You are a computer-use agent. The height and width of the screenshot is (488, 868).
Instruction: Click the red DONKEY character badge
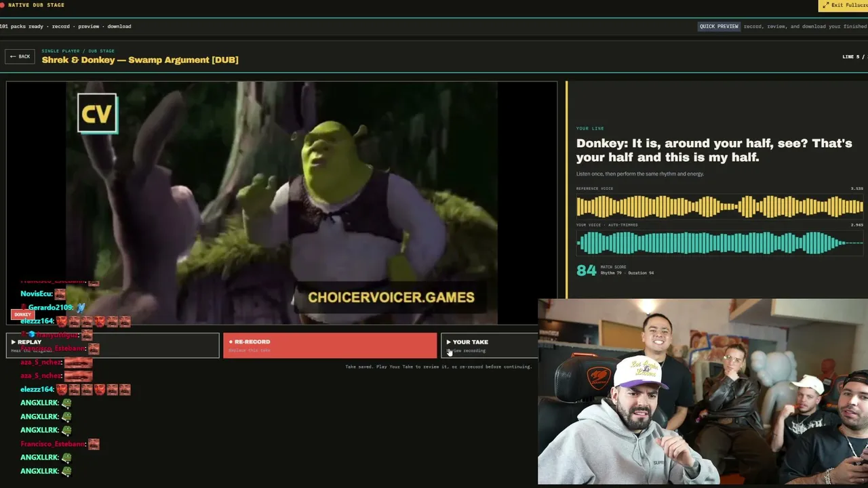[x=22, y=314]
